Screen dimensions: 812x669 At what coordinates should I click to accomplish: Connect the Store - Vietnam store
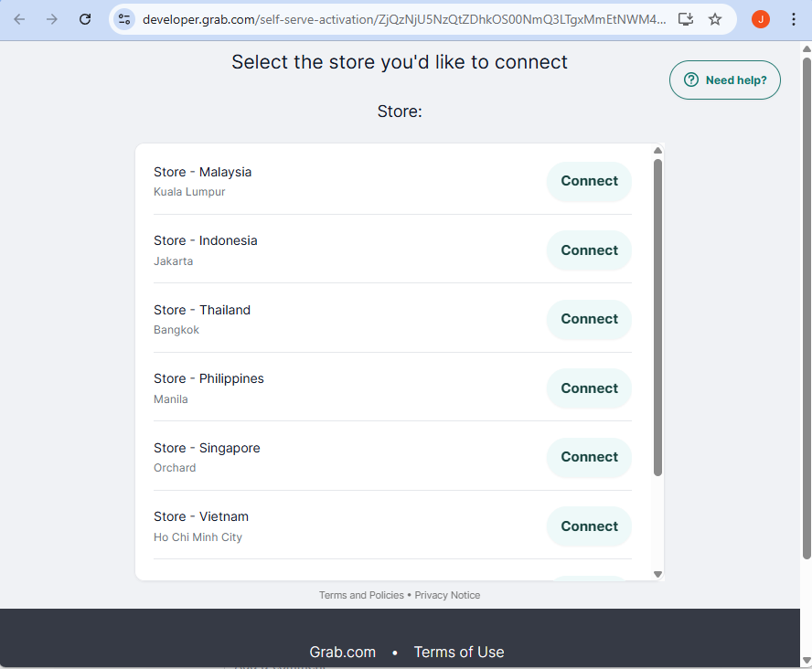pyautogui.click(x=589, y=526)
